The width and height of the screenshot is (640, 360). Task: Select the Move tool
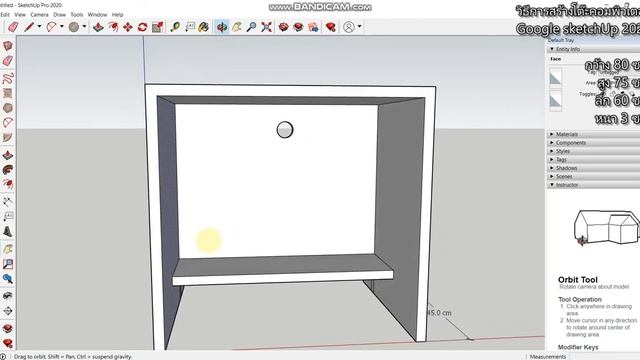click(x=128, y=27)
